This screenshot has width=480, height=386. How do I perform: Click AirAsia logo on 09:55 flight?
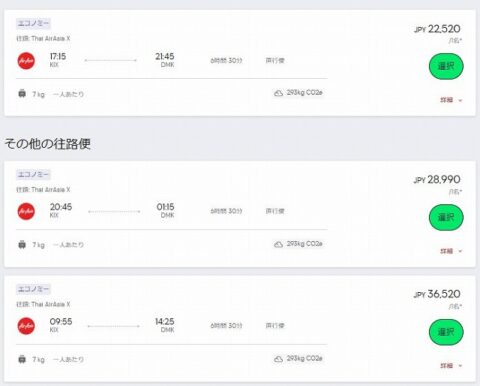(26, 326)
